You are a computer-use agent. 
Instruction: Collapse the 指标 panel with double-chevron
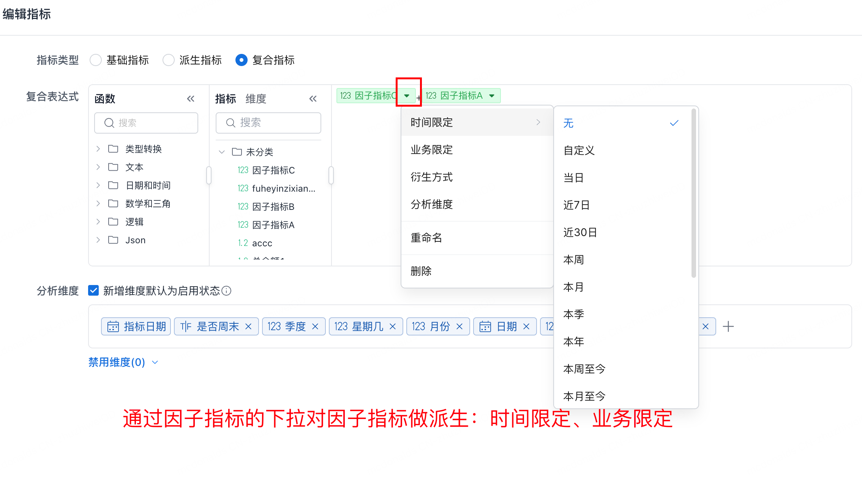click(313, 99)
